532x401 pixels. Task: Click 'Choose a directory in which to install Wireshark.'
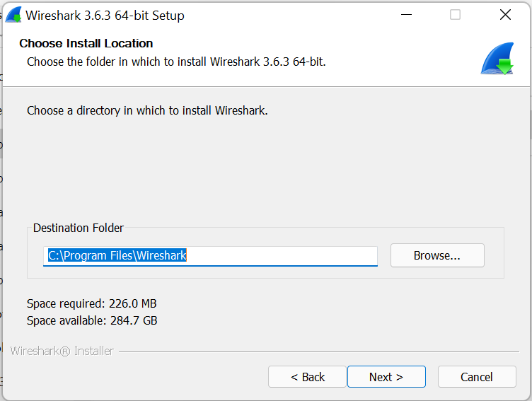(x=147, y=110)
